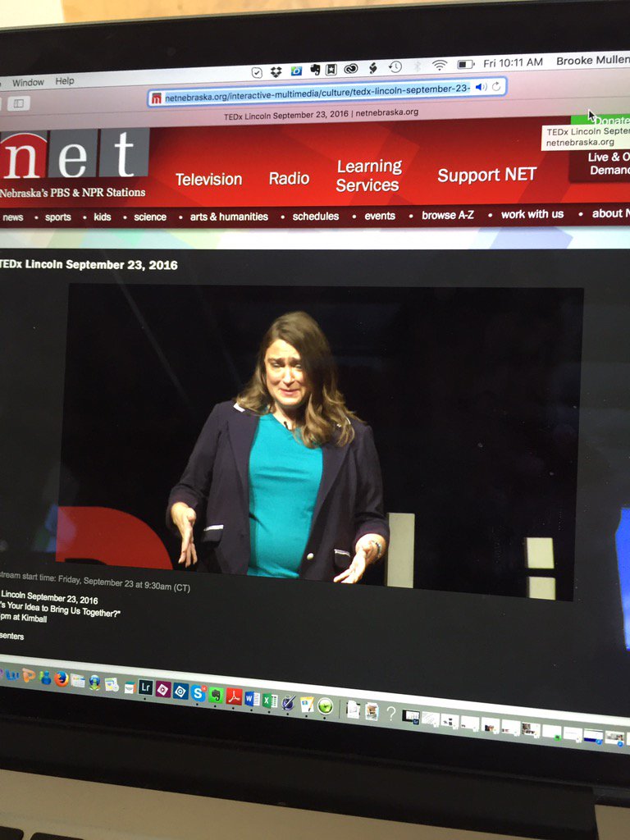Open Time Machine menu bar icon

point(395,67)
